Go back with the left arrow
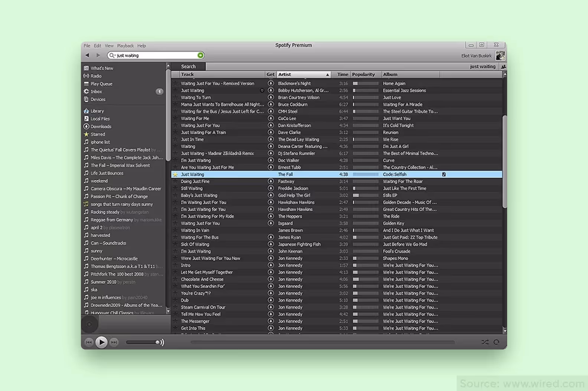Image resolution: width=588 pixels, height=391 pixels. (87, 55)
